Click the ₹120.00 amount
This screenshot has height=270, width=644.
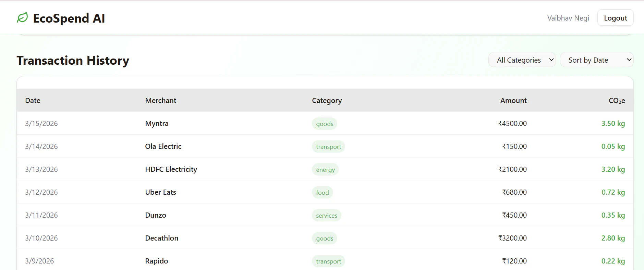click(514, 261)
